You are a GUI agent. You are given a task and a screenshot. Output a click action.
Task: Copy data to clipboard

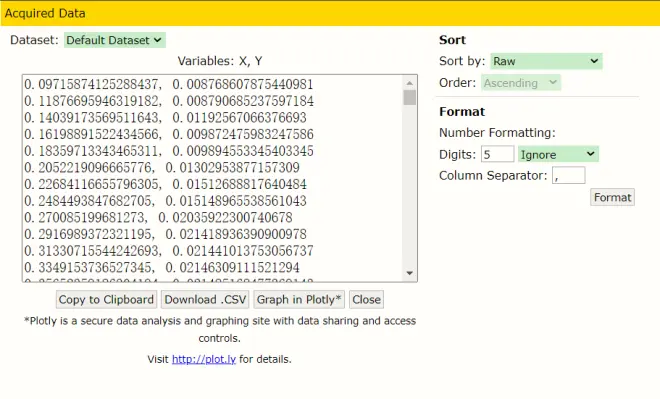tap(106, 300)
